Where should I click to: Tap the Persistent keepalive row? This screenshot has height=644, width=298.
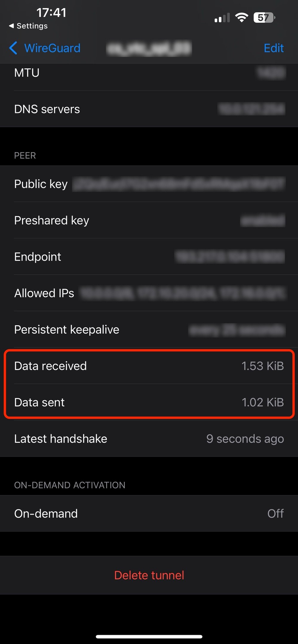click(x=149, y=329)
